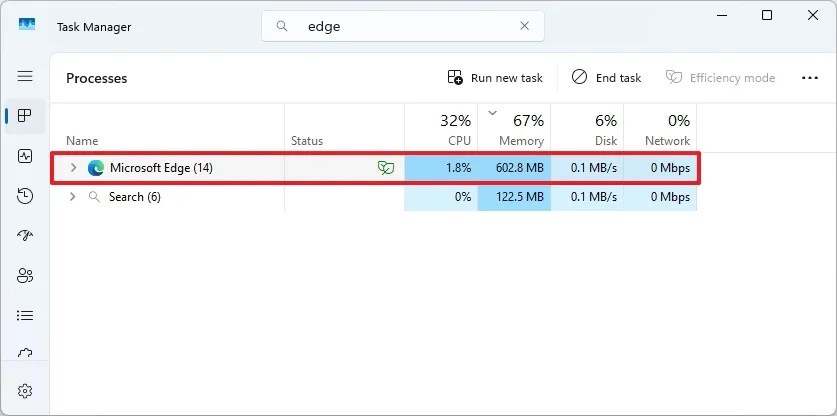837x416 pixels.
Task: Open the Services sidebar icon
Action: point(25,353)
